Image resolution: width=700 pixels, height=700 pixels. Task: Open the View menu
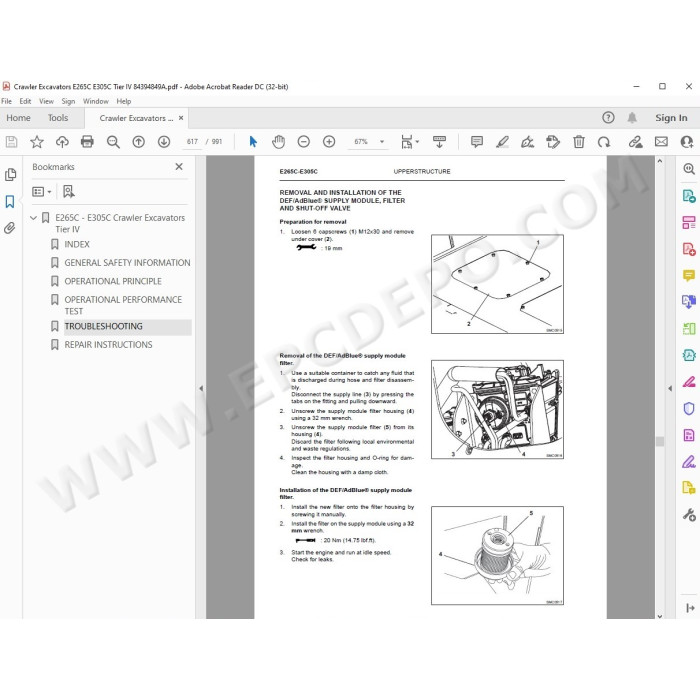point(46,101)
